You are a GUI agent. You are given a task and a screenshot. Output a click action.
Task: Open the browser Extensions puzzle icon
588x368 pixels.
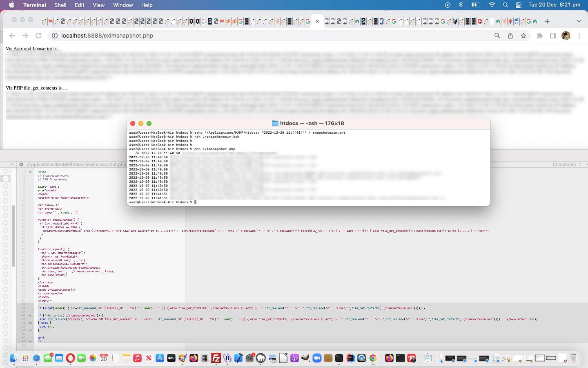click(x=539, y=36)
